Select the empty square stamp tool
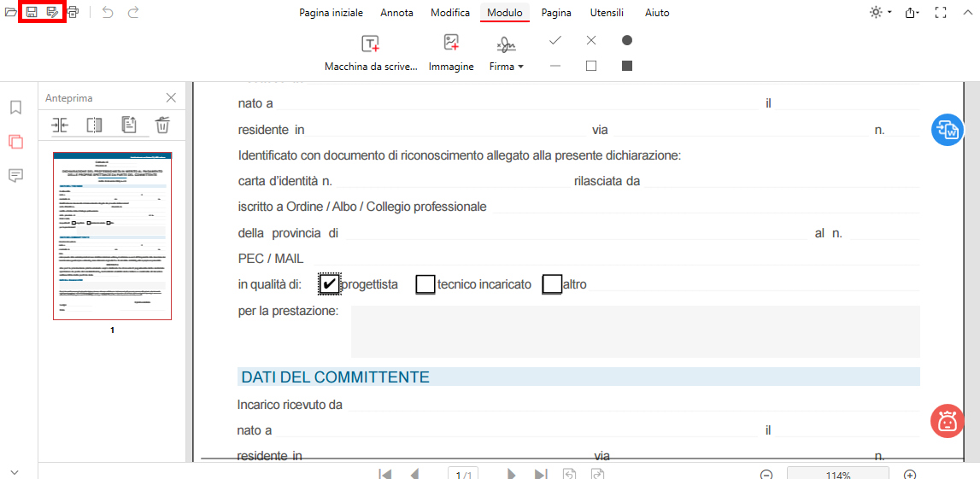This screenshot has width=980, height=479. point(591,66)
